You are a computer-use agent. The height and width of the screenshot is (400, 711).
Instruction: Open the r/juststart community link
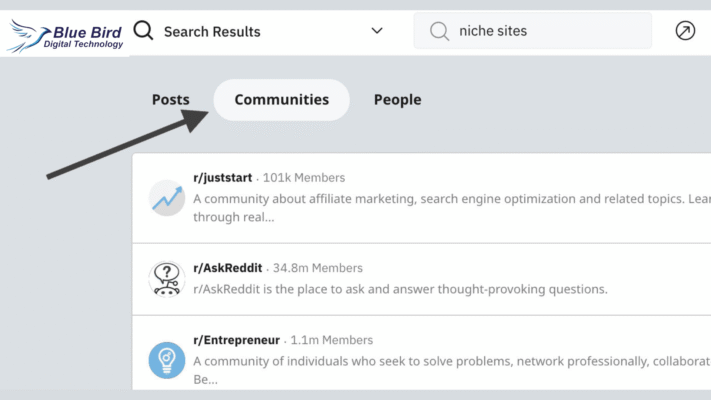[x=223, y=178]
